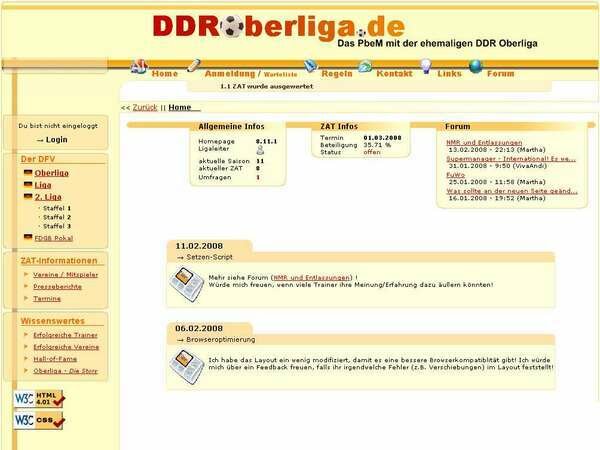
Task: Open the Home menu item
Action: tap(165, 73)
